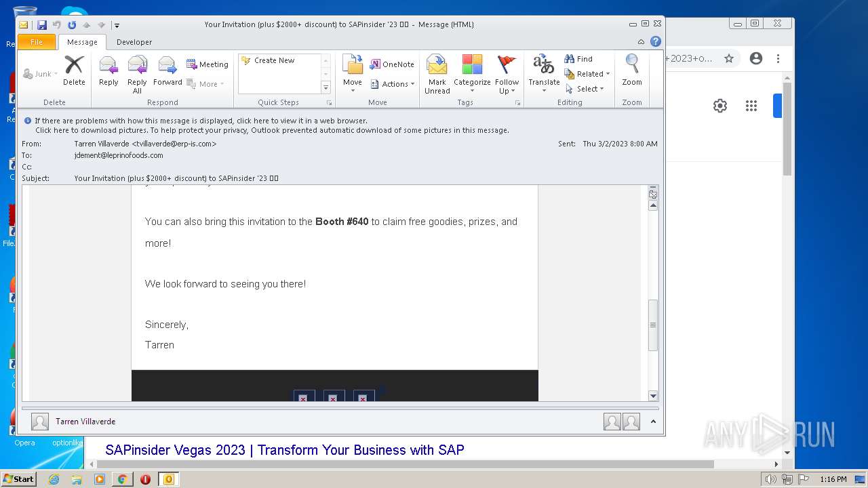Open Tags group dialog launcher
The image size is (868, 488).
point(517,103)
